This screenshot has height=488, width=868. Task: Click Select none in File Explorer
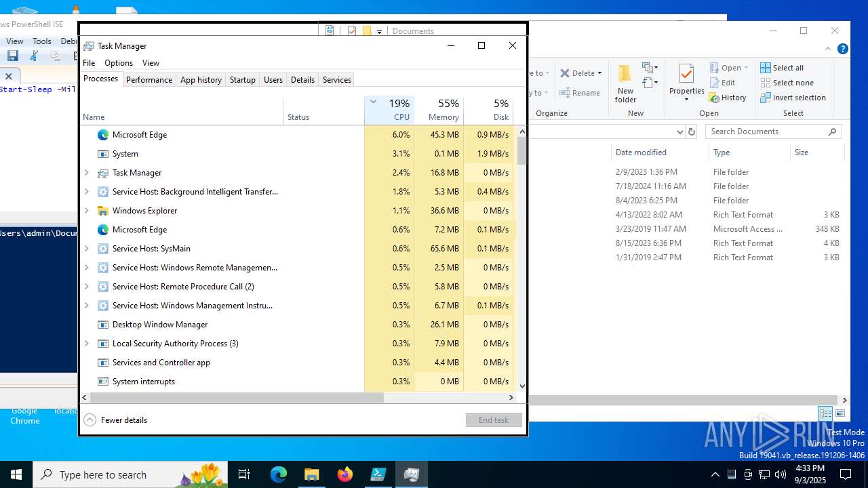pos(787,83)
